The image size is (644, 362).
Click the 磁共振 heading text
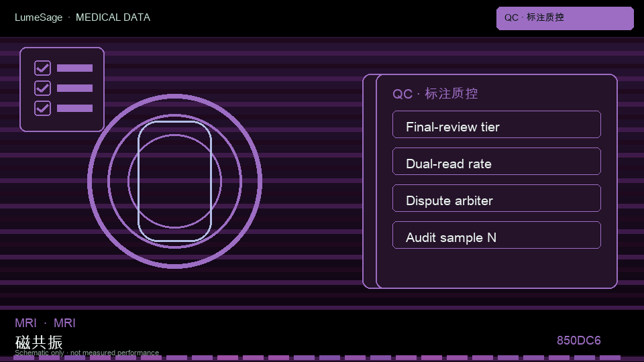coord(39,342)
